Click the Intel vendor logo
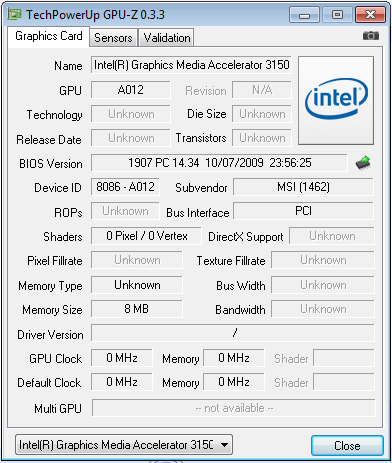Screen dimensions: 392x463 (x=336, y=100)
